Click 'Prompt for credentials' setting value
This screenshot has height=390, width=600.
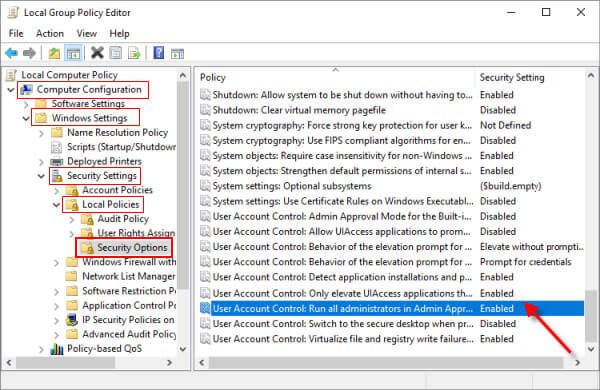pyautogui.click(x=525, y=262)
